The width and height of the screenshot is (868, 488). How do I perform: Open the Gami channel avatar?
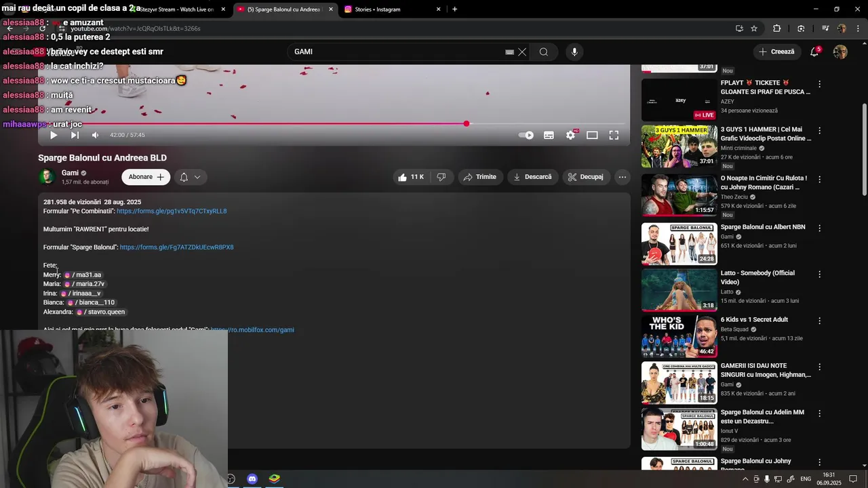click(47, 177)
